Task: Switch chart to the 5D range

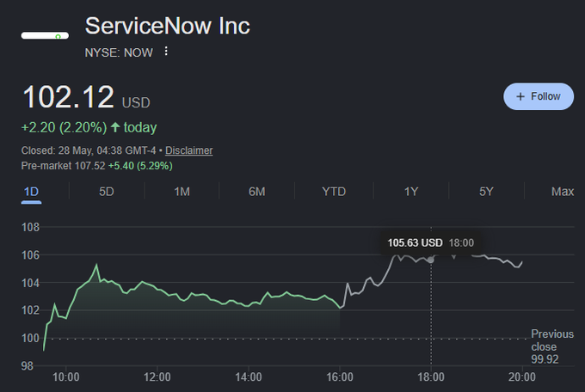Action: coord(107,192)
